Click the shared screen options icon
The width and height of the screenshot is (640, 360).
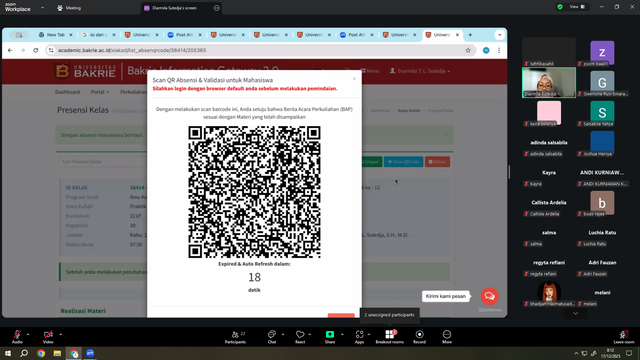pyautogui.click(x=216, y=8)
